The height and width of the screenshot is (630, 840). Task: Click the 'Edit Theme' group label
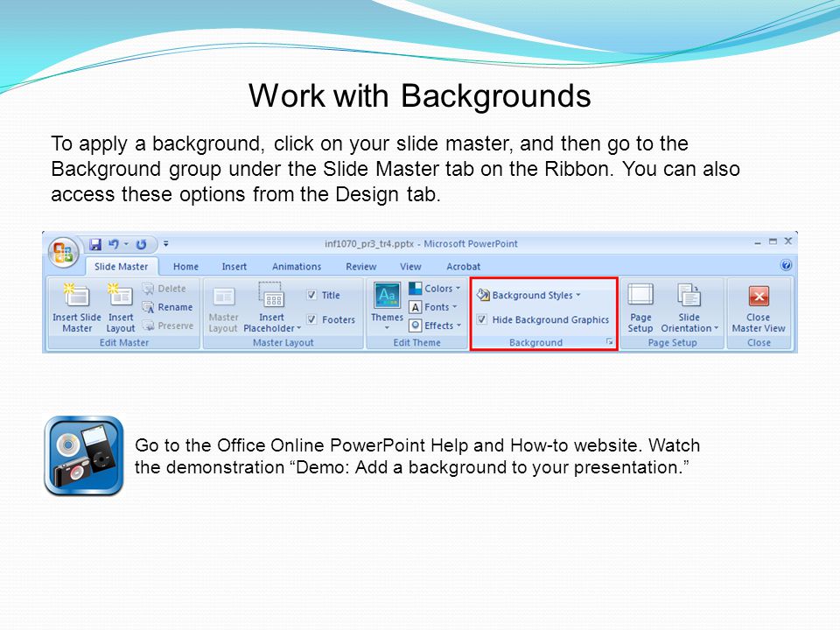[416, 342]
